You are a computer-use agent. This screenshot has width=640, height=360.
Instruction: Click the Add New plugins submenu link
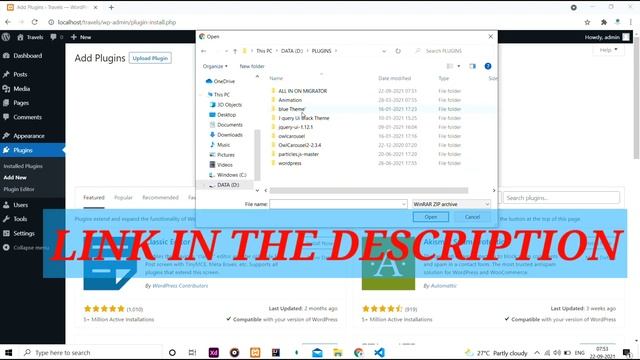(x=15, y=178)
